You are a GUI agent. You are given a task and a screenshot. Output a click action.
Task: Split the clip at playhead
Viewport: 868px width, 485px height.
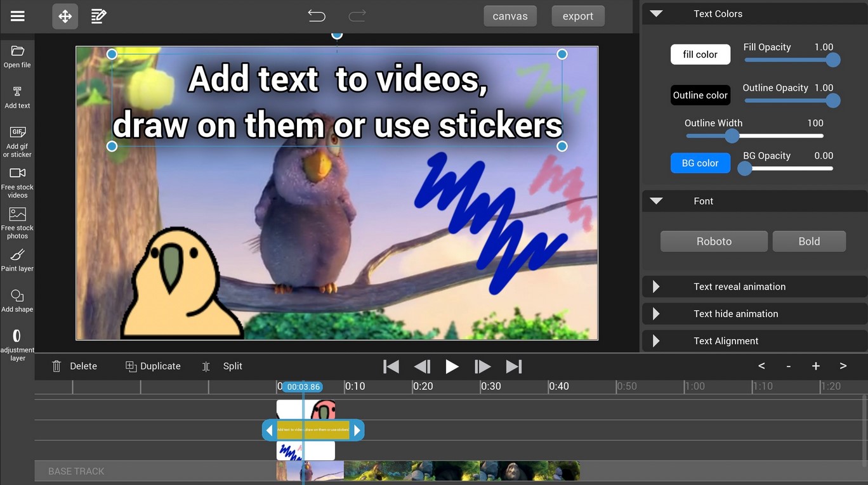coord(222,366)
